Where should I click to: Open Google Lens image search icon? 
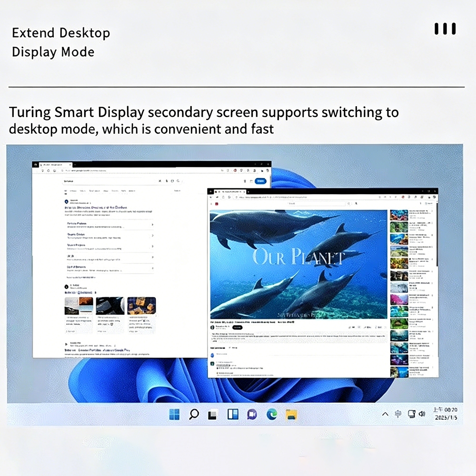point(172,181)
